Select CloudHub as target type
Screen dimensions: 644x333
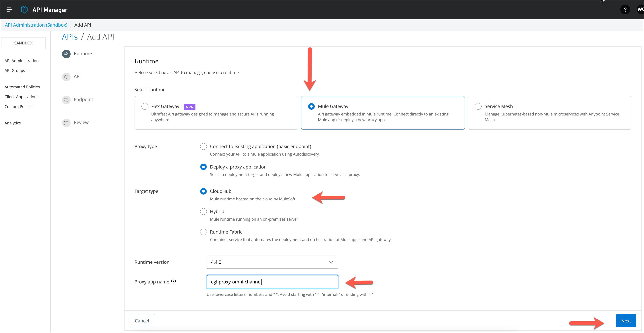(203, 191)
